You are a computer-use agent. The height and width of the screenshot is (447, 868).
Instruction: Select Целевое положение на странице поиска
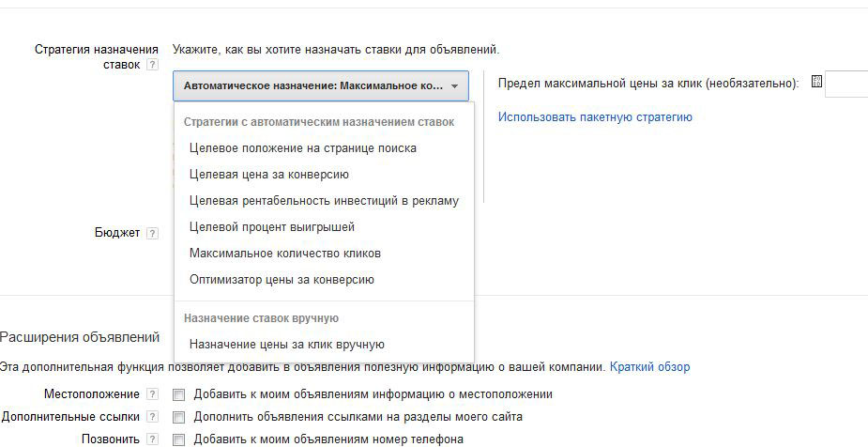(302, 147)
